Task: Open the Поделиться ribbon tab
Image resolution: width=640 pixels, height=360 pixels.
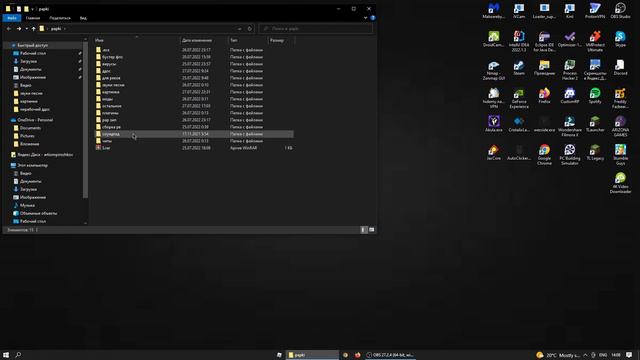Action: (x=60, y=18)
